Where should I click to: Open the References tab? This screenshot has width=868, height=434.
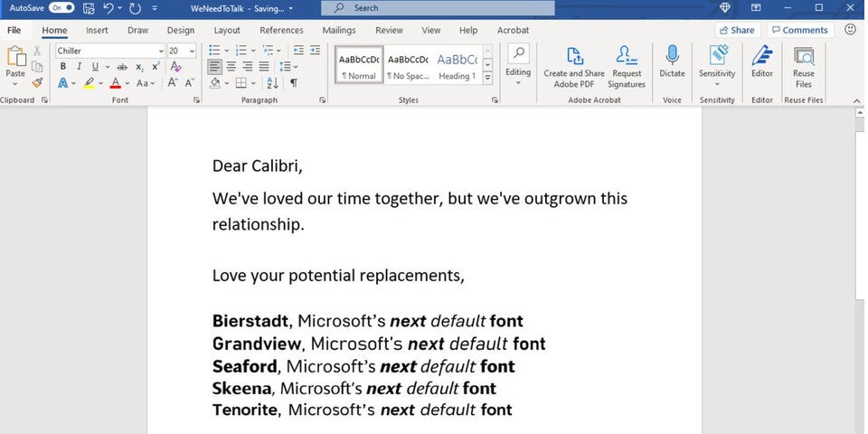281,31
